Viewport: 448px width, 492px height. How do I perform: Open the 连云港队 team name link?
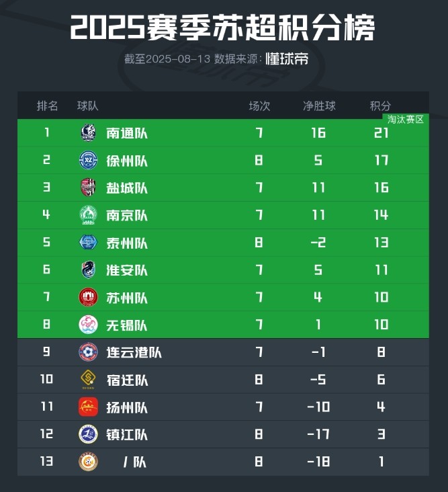(x=134, y=352)
